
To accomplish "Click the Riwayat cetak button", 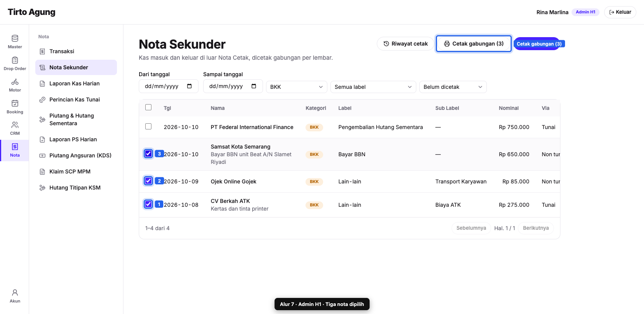I will 406,44.
